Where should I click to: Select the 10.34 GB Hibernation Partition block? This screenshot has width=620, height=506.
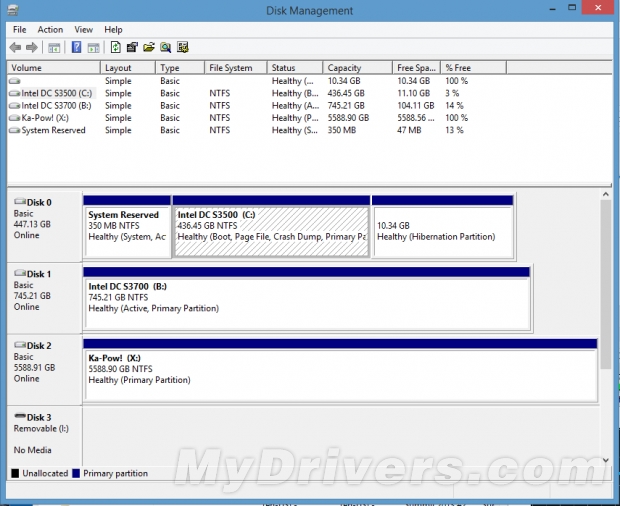tap(443, 227)
